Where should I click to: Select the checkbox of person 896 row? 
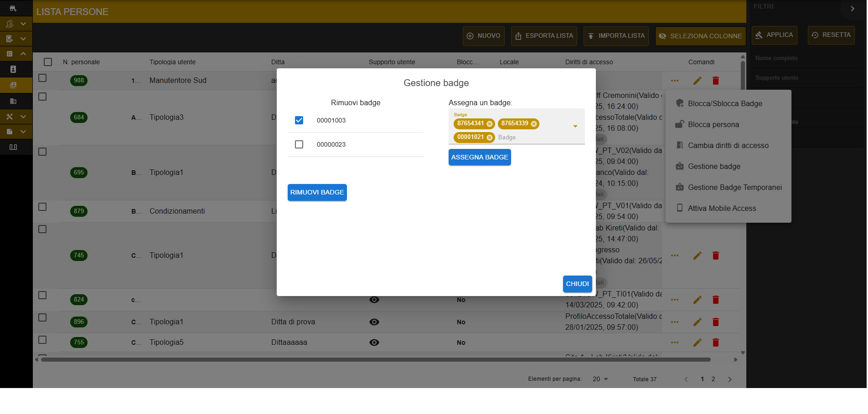coord(42,317)
